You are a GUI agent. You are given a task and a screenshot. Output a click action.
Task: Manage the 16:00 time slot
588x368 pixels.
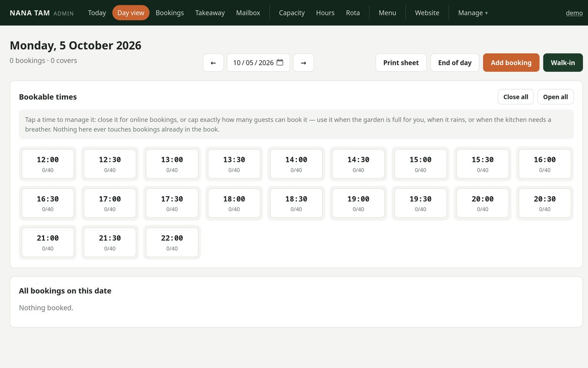click(x=545, y=164)
